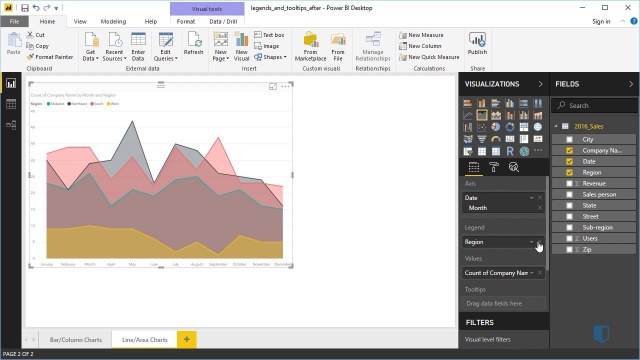The image size is (640, 360).
Task: Switch to Bar/Column Charts page tab
Action: 76,340
